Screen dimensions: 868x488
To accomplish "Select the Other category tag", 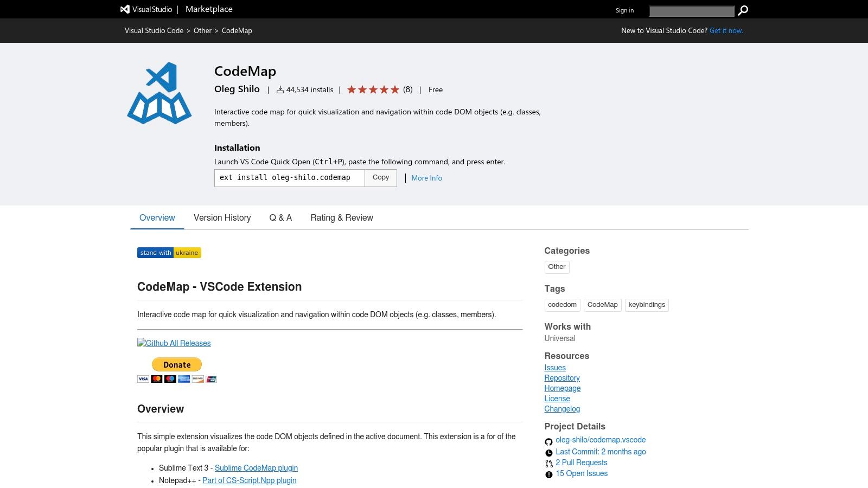I will [x=557, y=267].
